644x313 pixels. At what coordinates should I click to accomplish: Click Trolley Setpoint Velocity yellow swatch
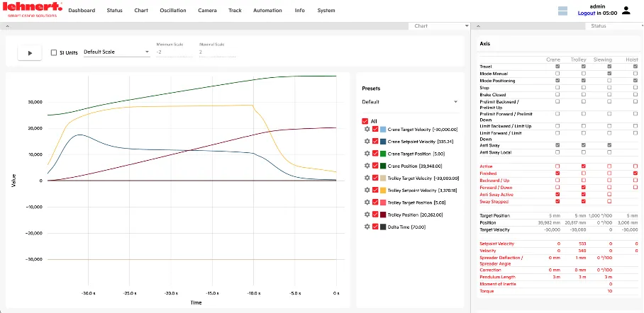pyautogui.click(x=383, y=190)
